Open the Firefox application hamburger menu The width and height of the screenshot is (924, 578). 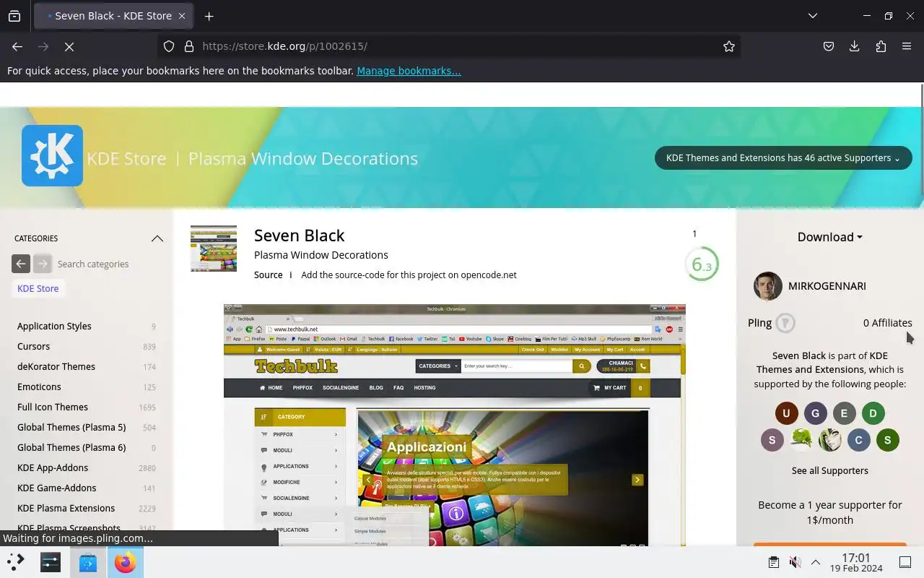tap(907, 46)
